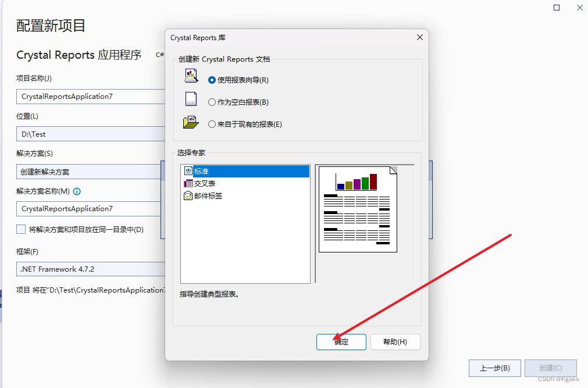The height and width of the screenshot is (388, 588).
Task: Select the 使用报表向导(R) radio button
Action: (212, 80)
